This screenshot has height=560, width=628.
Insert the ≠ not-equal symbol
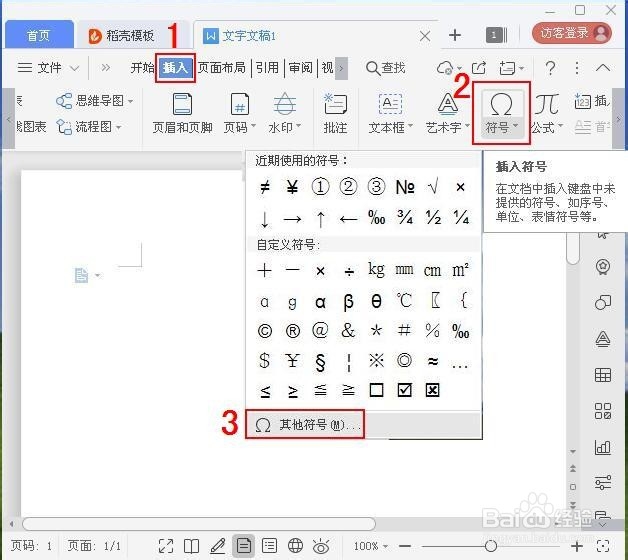point(265,187)
